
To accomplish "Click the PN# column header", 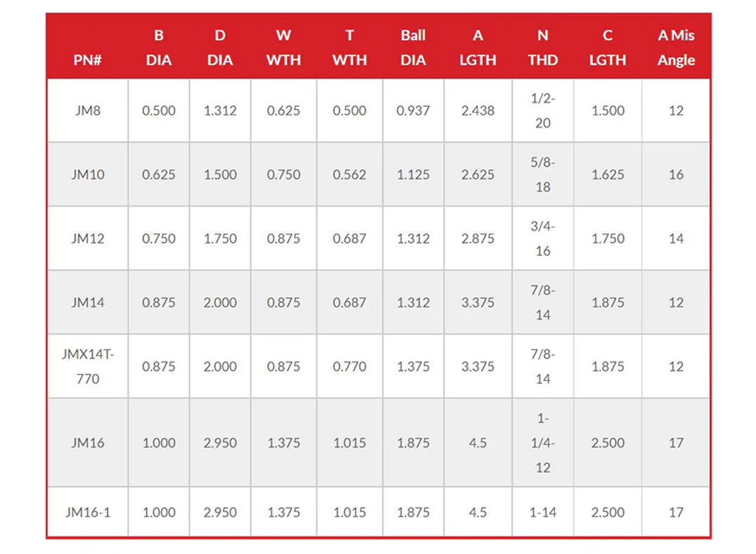I will 87,60.
